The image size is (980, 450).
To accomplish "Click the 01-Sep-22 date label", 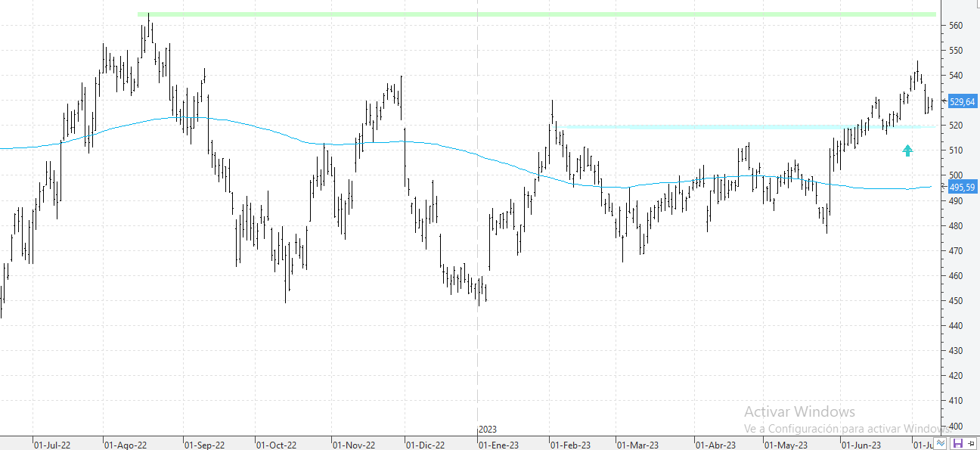I will click(205, 445).
